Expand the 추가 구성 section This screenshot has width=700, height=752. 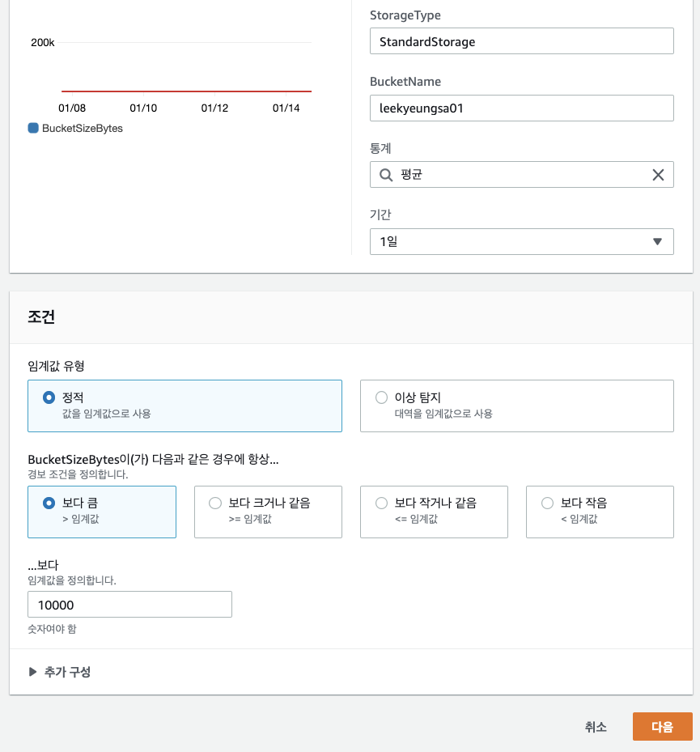59,672
